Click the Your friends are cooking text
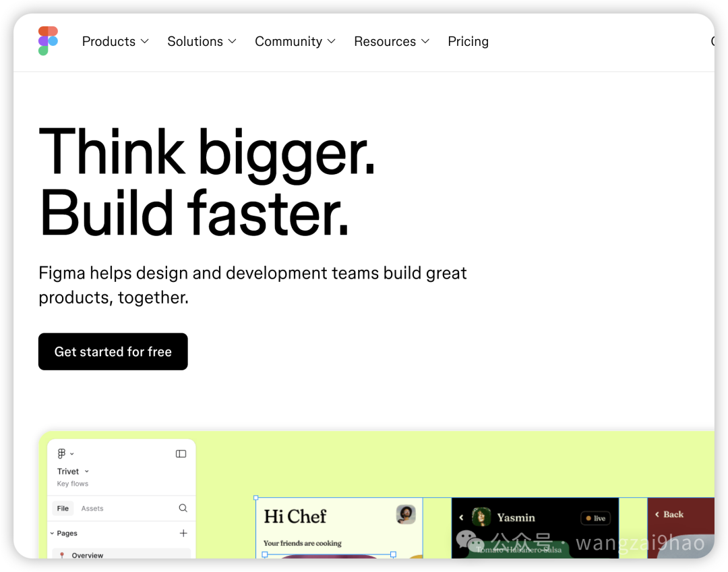This screenshot has width=728, height=572. pyautogui.click(x=302, y=543)
